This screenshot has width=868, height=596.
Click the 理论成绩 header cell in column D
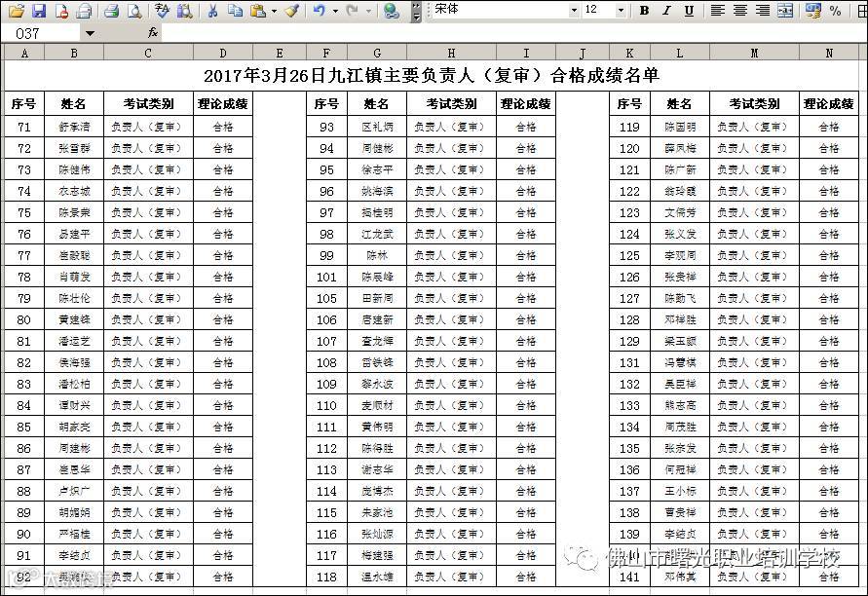pos(223,103)
